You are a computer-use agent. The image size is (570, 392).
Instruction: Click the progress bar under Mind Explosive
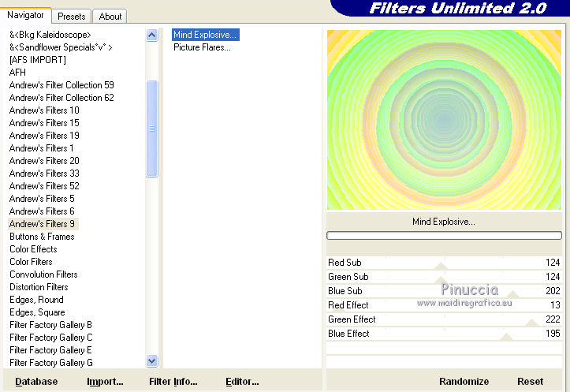point(444,236)
